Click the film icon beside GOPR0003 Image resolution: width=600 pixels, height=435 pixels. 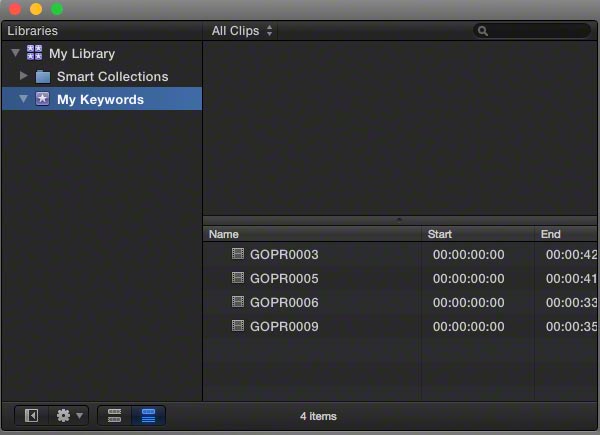(x=238, y=254)
